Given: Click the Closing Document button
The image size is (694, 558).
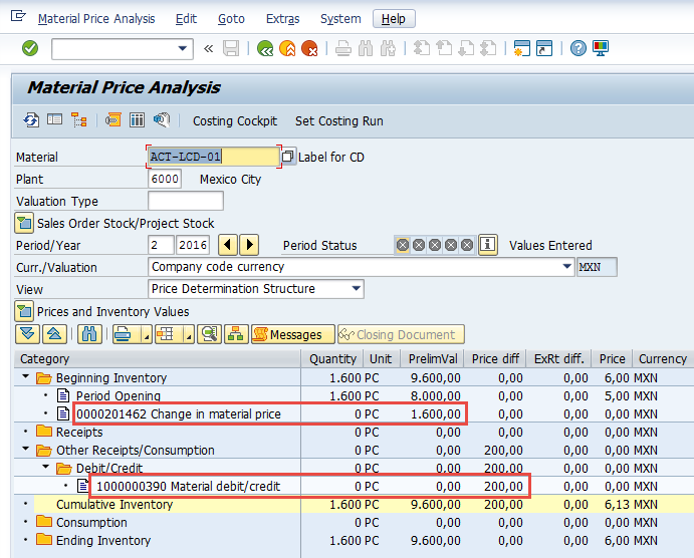Looking at the screenshot, I should point(401,335).
